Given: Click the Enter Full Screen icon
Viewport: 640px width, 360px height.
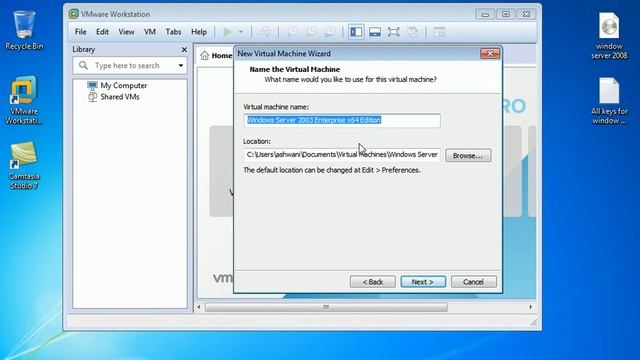Looking at the screenshot, I should [393, 32].
